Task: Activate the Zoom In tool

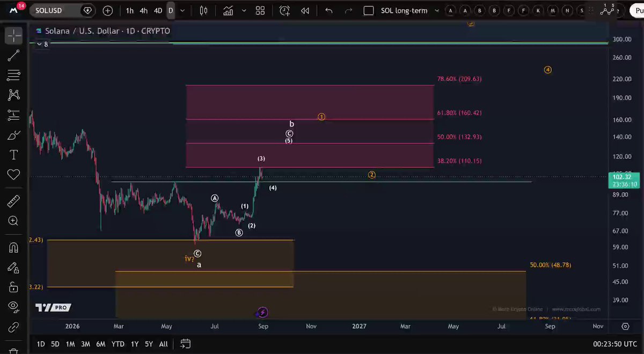Action: click(x=13, y=221)
